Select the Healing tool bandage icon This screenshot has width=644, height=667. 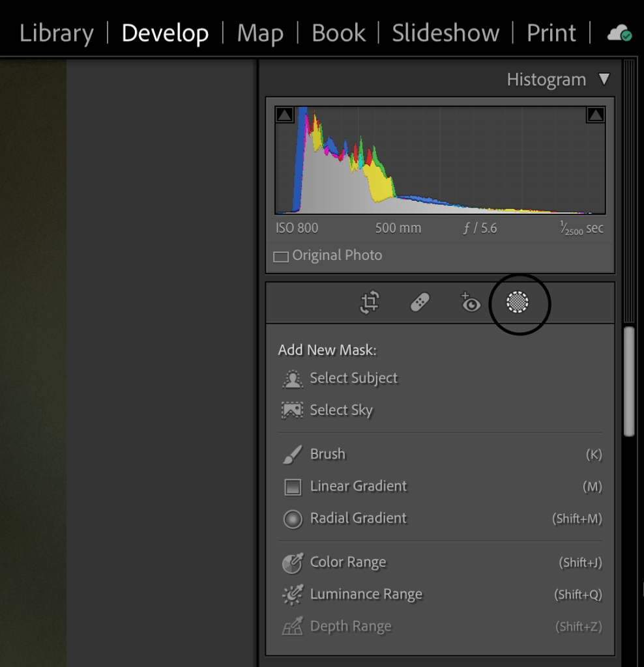coord(420,303)
